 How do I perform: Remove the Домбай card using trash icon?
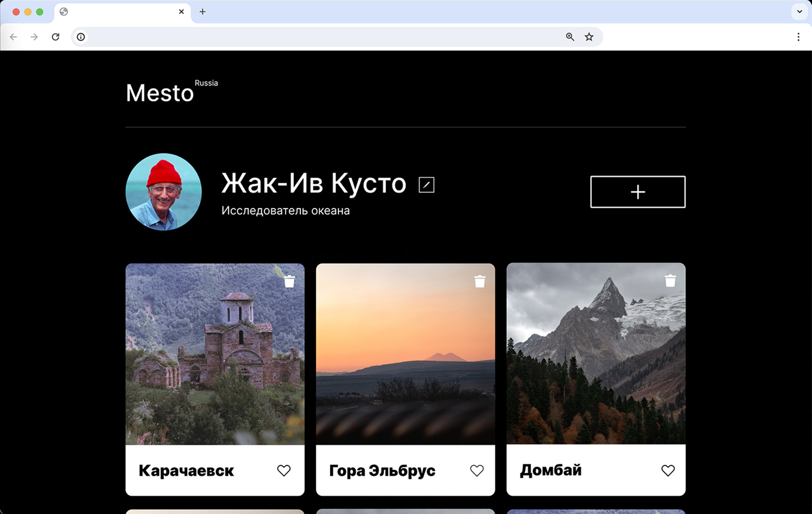coord(670,280)
